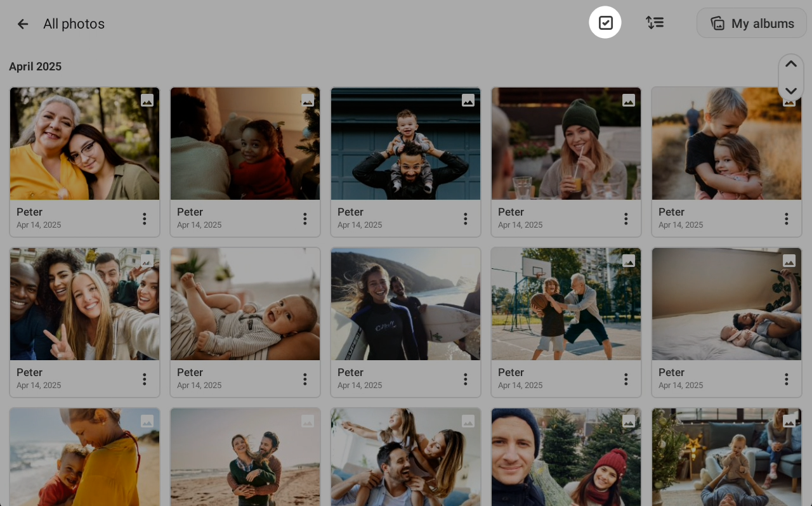Click image type icon on dad-and-baby bed photo
Image resolution: width=812 pixels, height=506 pixels.
pyautogui.click(x=789, y=261)
